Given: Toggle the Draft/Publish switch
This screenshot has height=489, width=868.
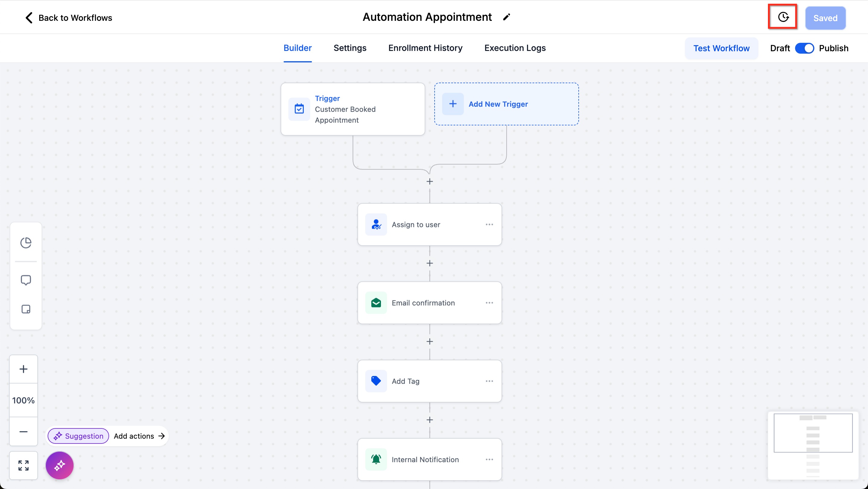Looking at the screenshot, I should tap(804, 48).
